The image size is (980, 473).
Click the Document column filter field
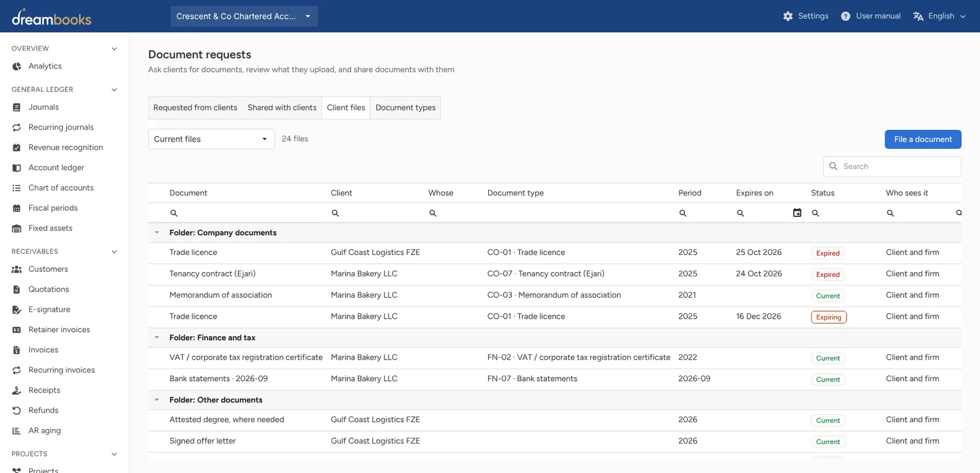(245, 213)
